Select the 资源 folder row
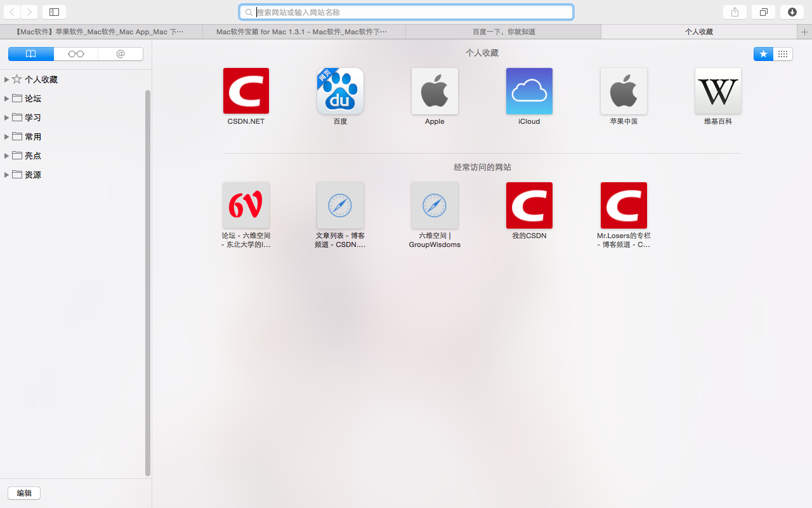Viewport: 812px width, 508px height. [x=72, y=175]
